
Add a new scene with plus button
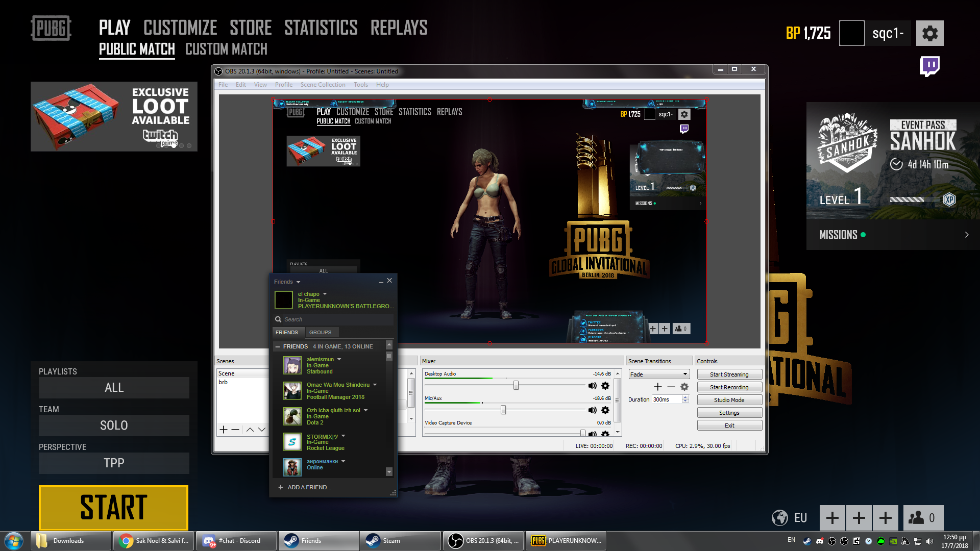[x=223, y=430]
